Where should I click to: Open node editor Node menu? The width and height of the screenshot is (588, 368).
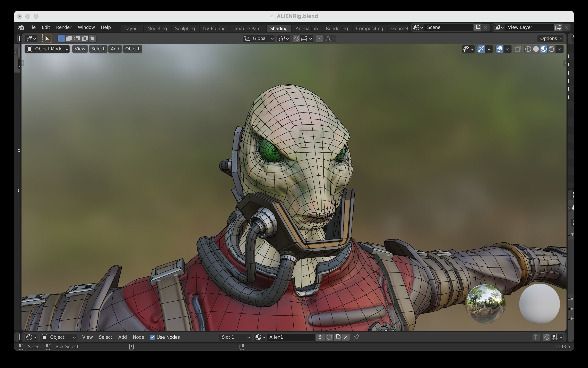[x=138, y=337]
